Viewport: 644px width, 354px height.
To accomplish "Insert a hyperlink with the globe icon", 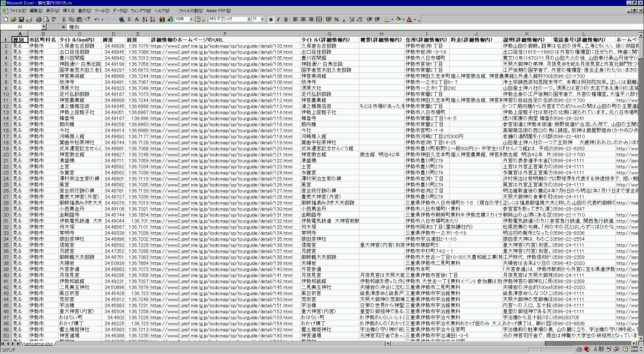I will [x=121, y=19].
